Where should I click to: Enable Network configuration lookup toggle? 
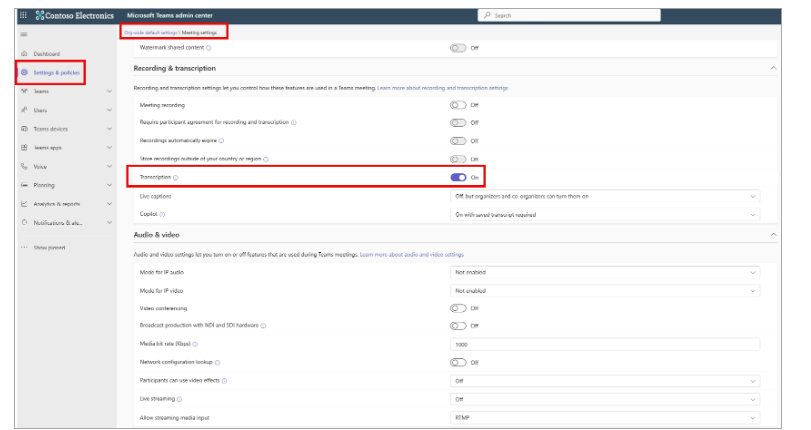[x=458, y=363]
